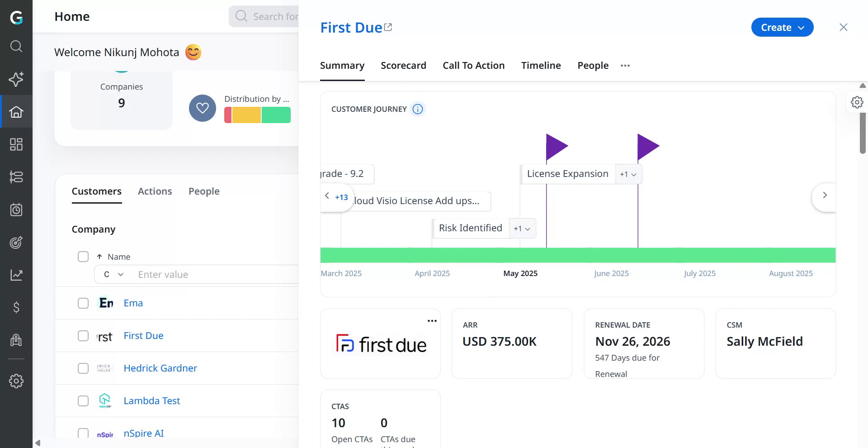Screen dimensions: 868x448
Task: Select all companies via header checkbox
Action: (83, 257)
